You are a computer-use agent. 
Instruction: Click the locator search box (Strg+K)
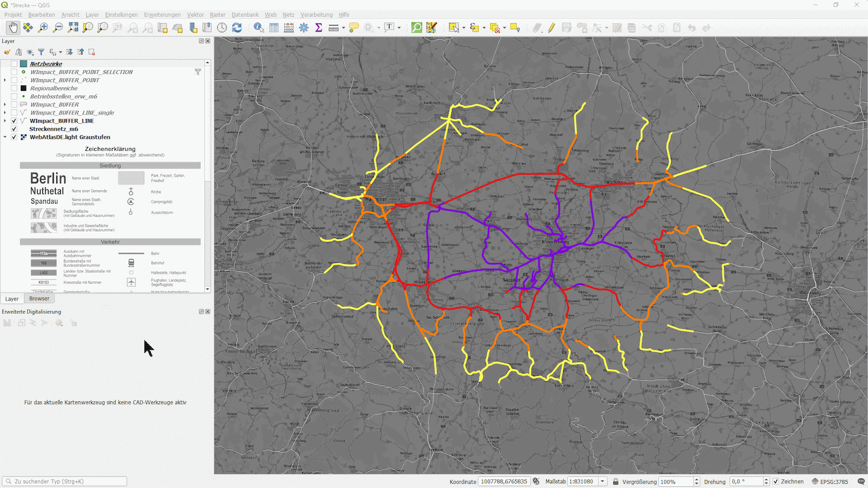65,481
